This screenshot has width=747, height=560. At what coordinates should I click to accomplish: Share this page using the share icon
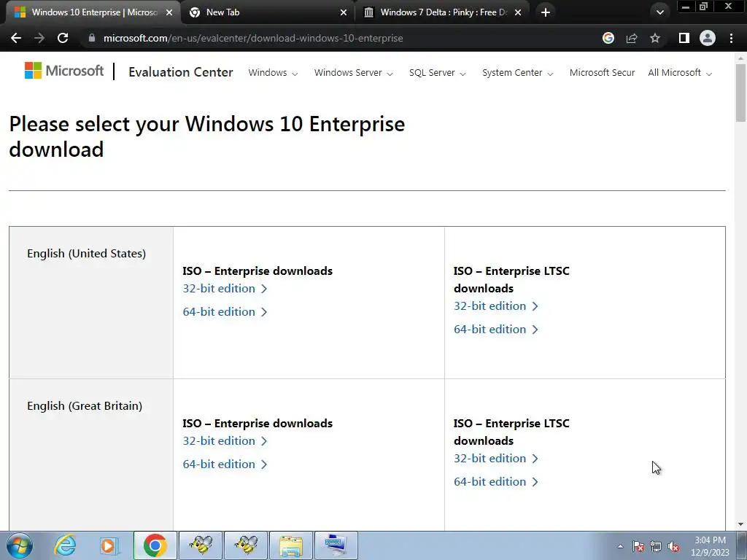click(x=632, y=38)
